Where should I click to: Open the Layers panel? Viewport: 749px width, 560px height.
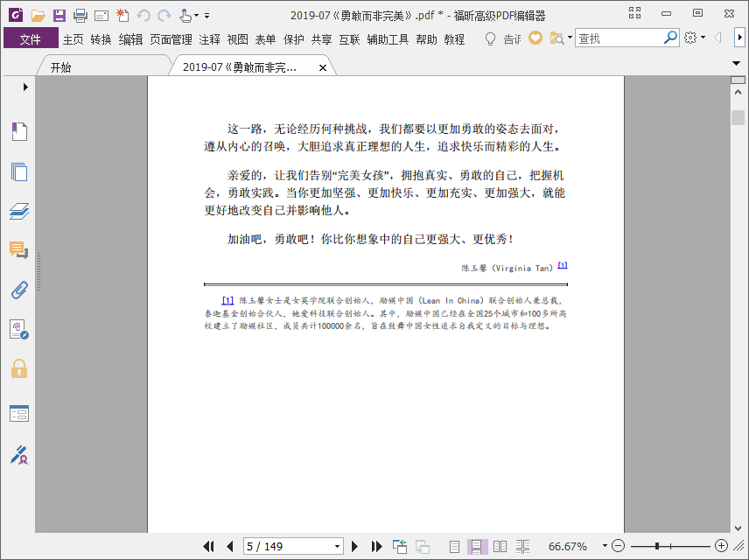pos(19,211)
